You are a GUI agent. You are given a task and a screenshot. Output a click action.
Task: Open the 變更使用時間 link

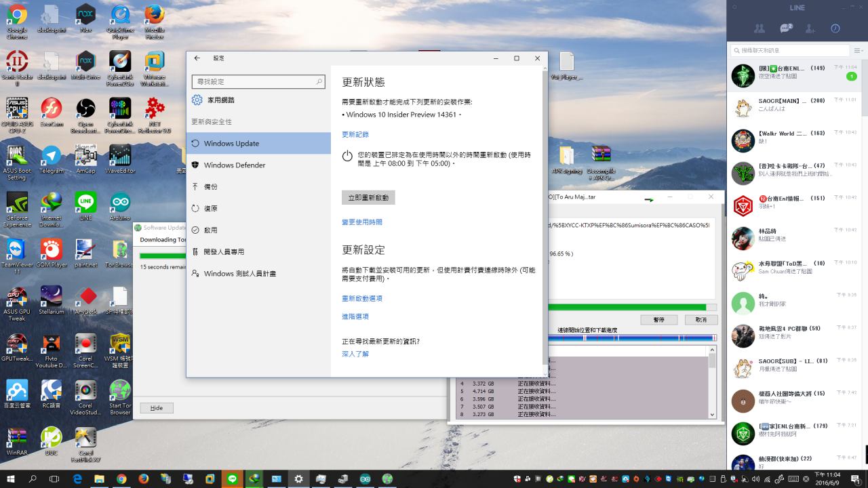pyautogui.click(x=362, y=222)
